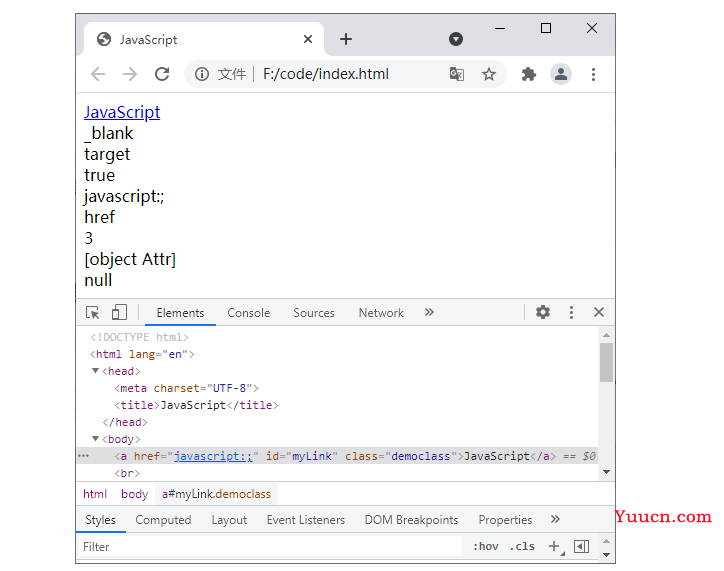Screen dimensions: 724x571
Task: Activate the inspect element picker tool
Action: click(x=93, y=313)
